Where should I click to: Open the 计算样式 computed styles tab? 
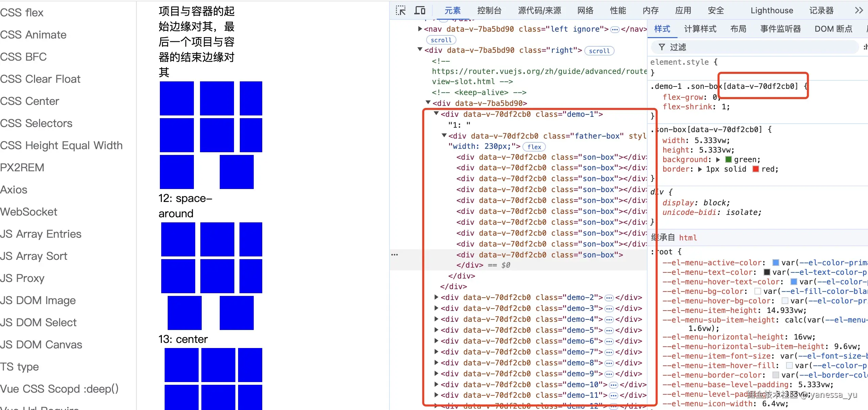[700, 29]
